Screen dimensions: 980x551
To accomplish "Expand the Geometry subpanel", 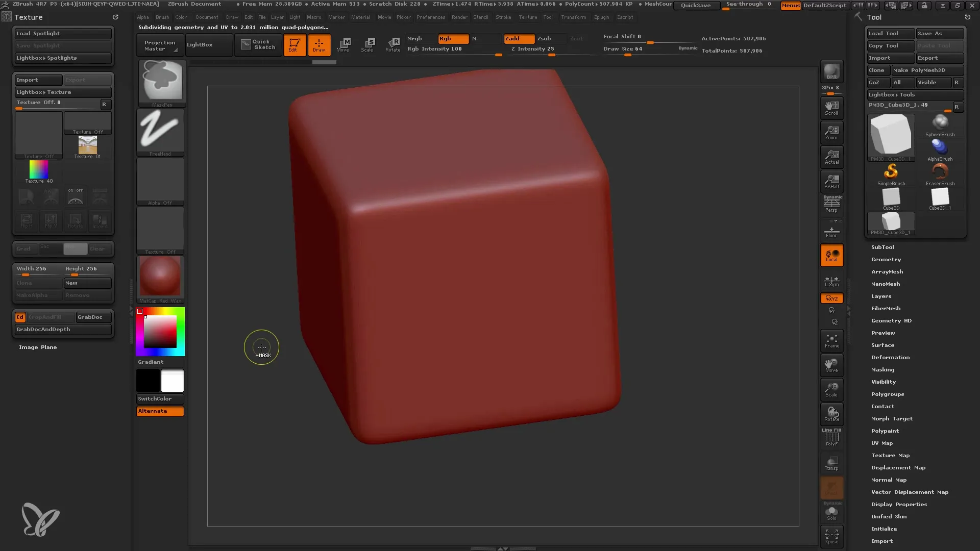I will pyautogui.click(x=886, y=259).
